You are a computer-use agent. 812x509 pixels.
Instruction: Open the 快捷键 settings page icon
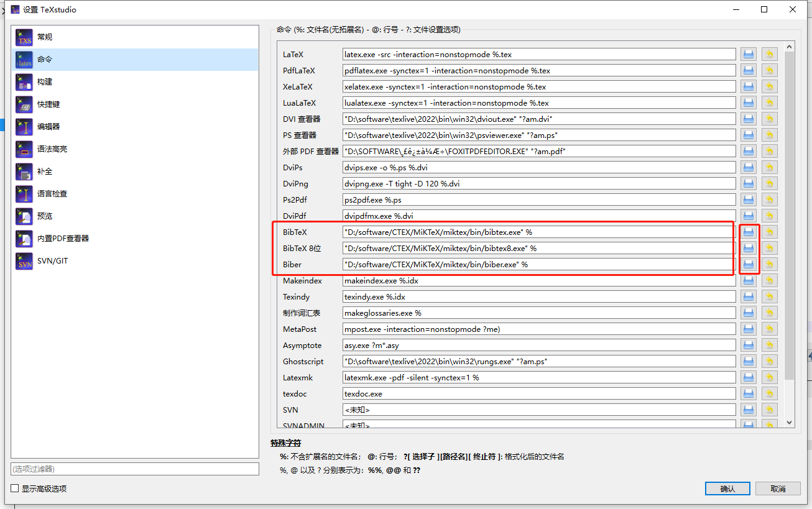pos(23,104)
